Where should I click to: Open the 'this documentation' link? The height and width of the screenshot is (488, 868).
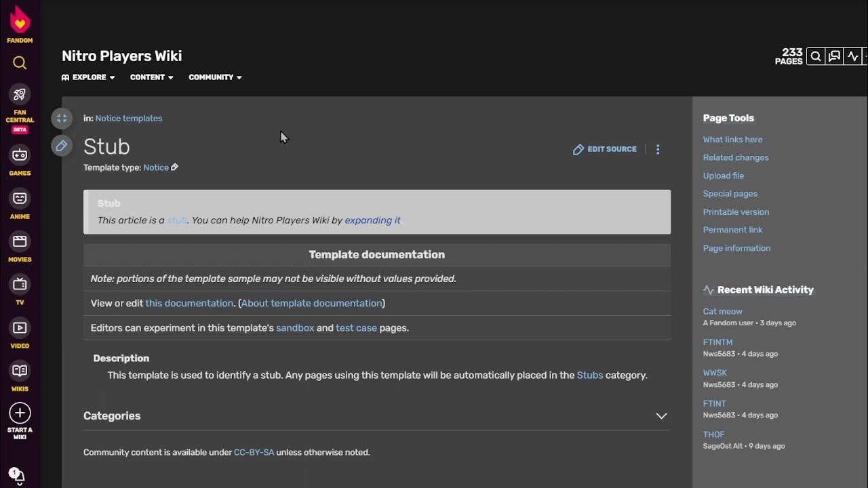pos(189,304)
